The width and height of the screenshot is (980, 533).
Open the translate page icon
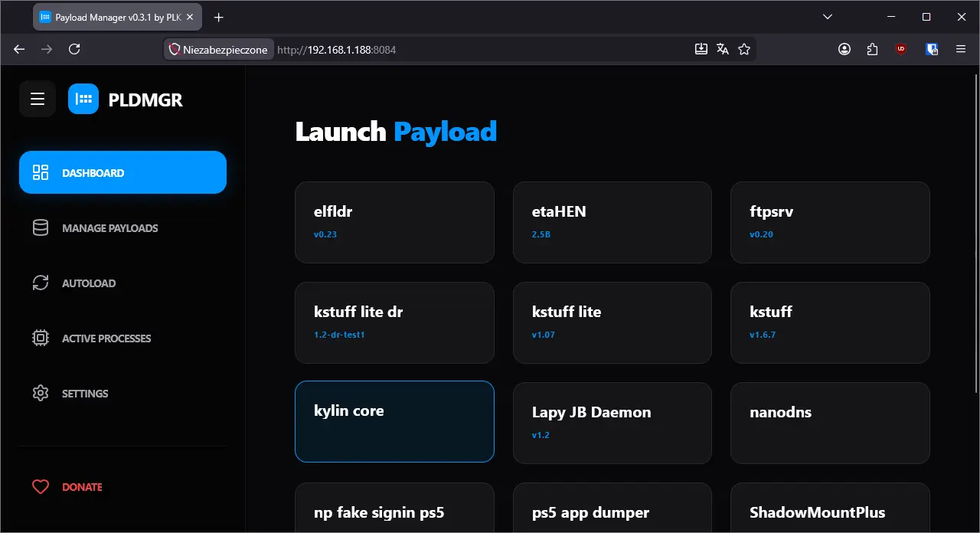pyautogui.click(x=722, y=49)
